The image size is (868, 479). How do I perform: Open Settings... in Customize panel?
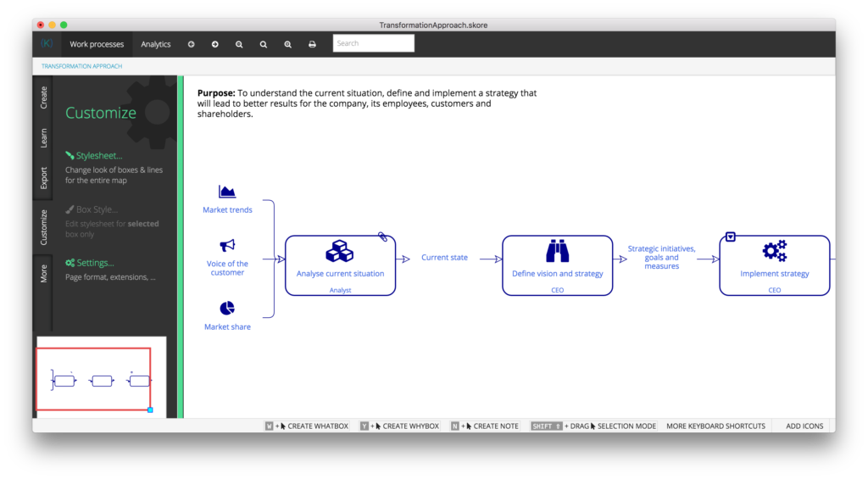95,263
